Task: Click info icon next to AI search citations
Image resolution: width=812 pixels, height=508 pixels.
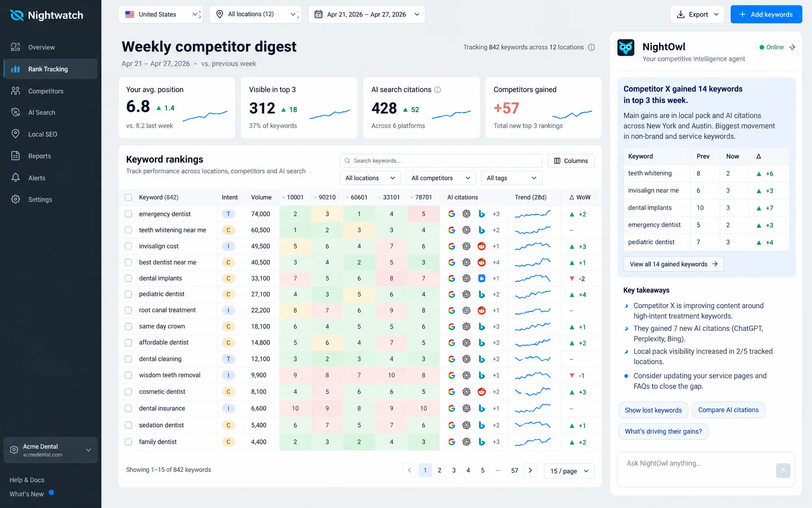Action: pyautogui.click(x=438, y=90)
